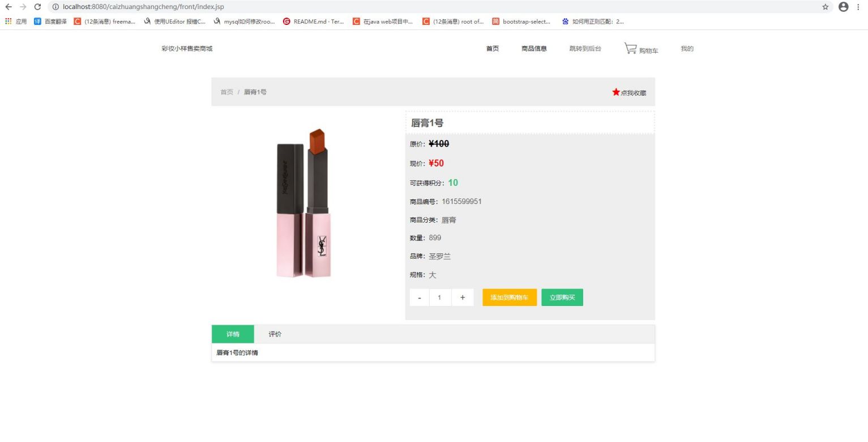Click the 唇膏1号的详情 description text
This screenshot has width=868, height=442.
(x=237, y=352)
